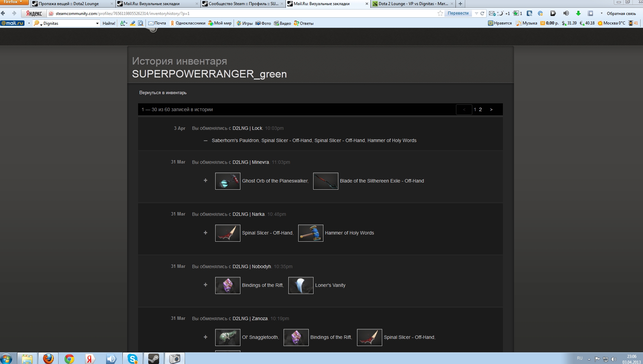Click the Windows Start button
The width and height of the screenshot is (643, 364).
[x=6, y=359]
